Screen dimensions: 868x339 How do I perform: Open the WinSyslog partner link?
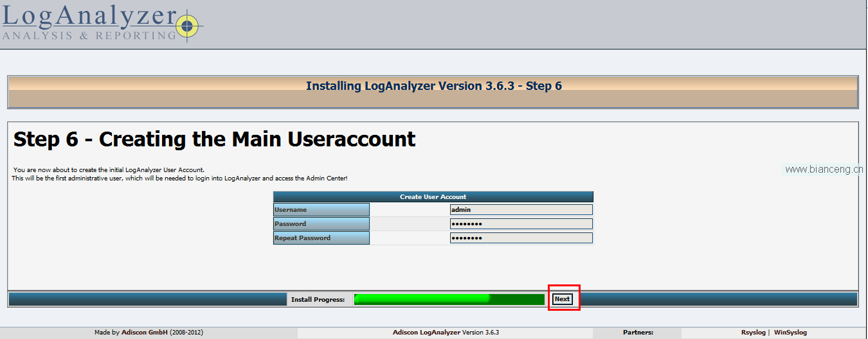[x=790, y=333]
